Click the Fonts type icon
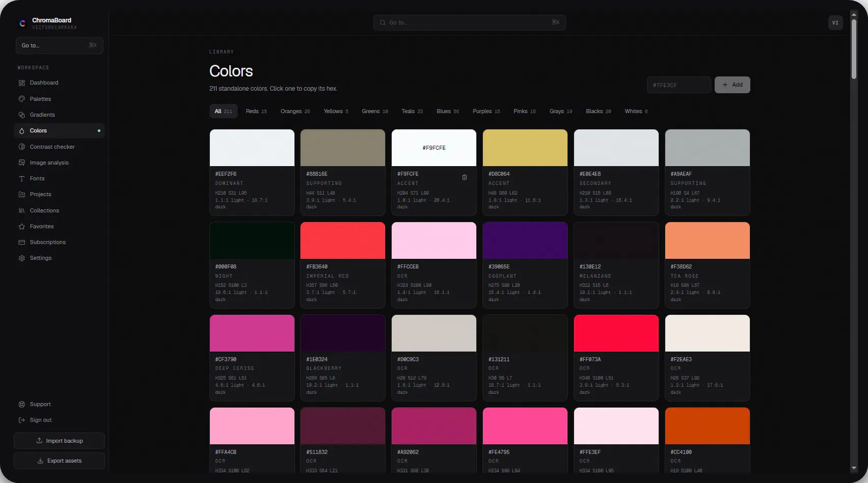Image resolution: width=868 pixels, height=483 pixels. (21, 179)
